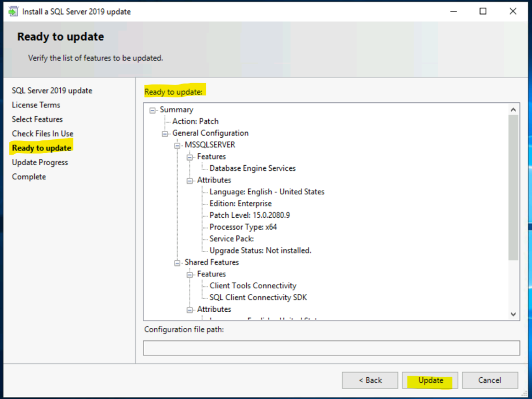Select the Patch Level: 15.0.2080.9 row
The image size is (532, 399).
tap(249, 215)
